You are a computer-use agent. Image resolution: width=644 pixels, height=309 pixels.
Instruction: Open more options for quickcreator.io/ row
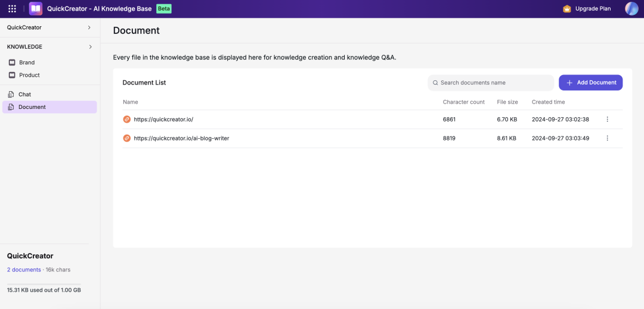tap(608, 119)
